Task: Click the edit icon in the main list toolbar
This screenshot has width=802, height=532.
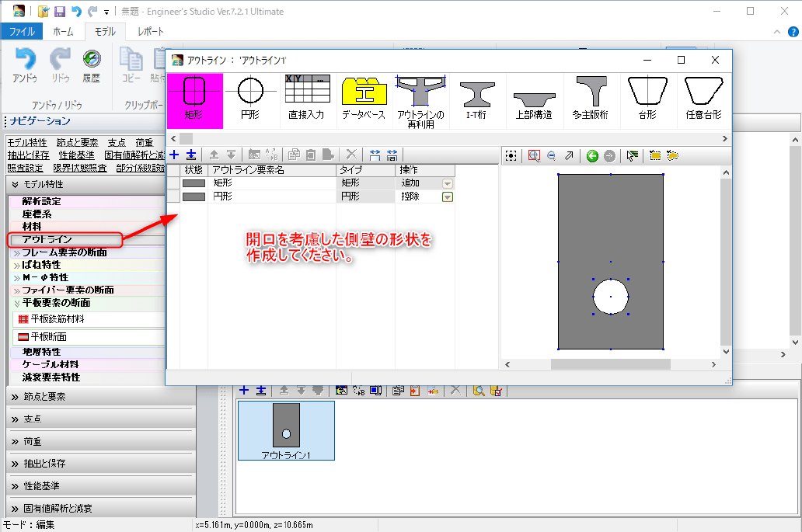Action: click(342, 391)
